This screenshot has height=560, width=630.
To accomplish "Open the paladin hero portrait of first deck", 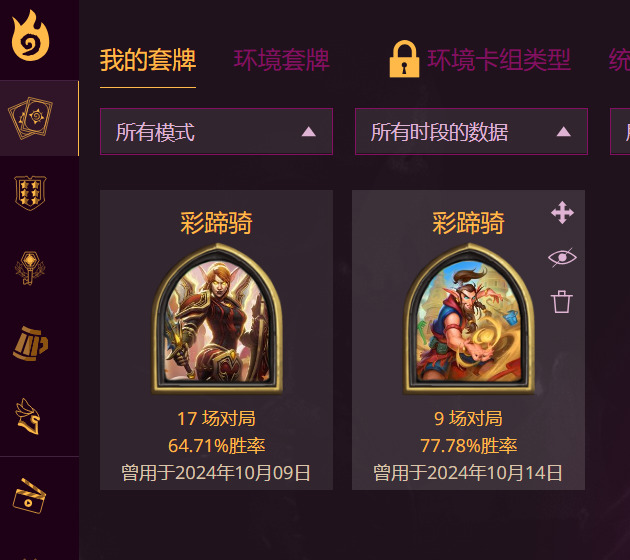I will pyautogui.click(x=217, y=319).
